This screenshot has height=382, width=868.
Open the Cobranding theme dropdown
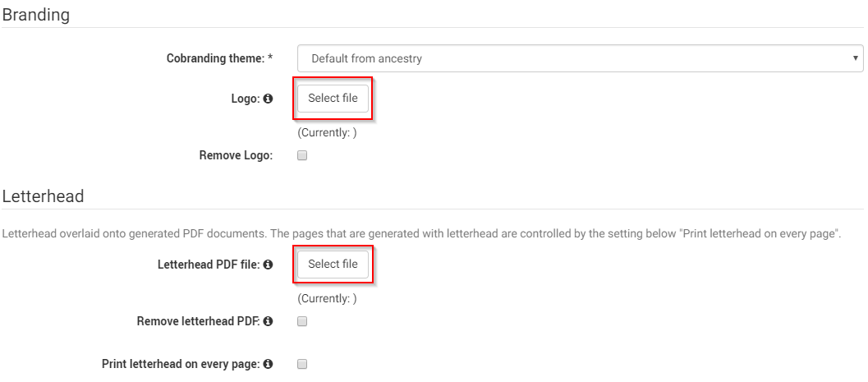point(580,58)
